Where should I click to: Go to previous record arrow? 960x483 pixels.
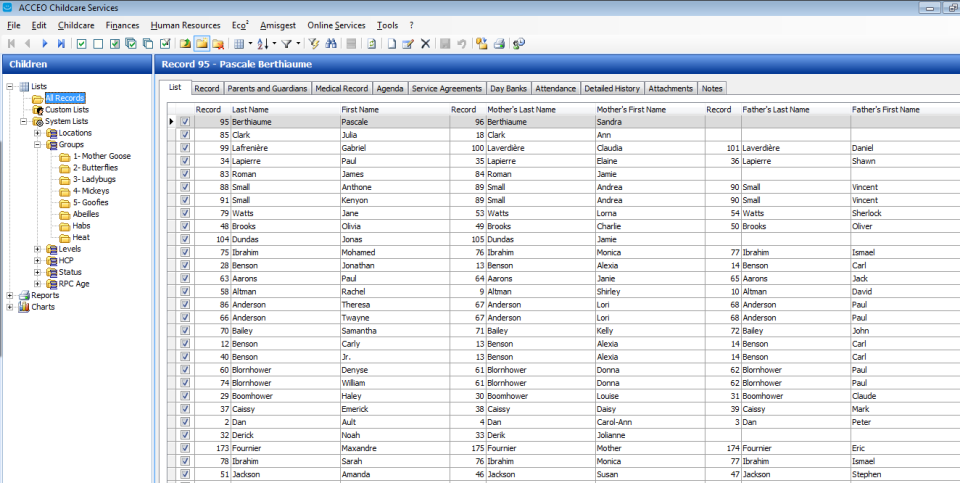pos(28,43)
